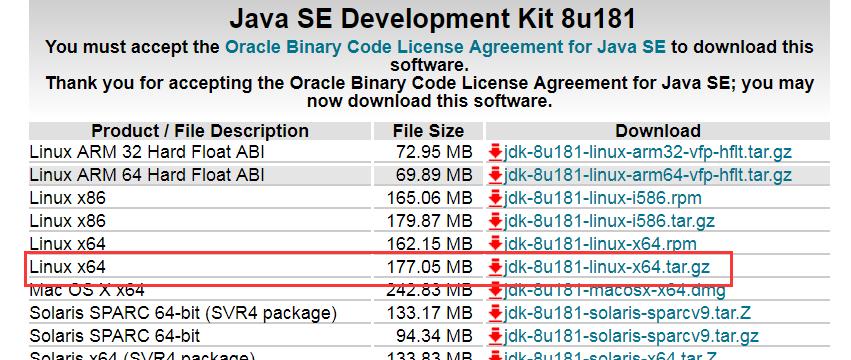This screenshot has height=360, width=851.
Task: Download jdk-8u181-linux-i586.rpm package
Action: pyautogui.click(x=602, y=198)
